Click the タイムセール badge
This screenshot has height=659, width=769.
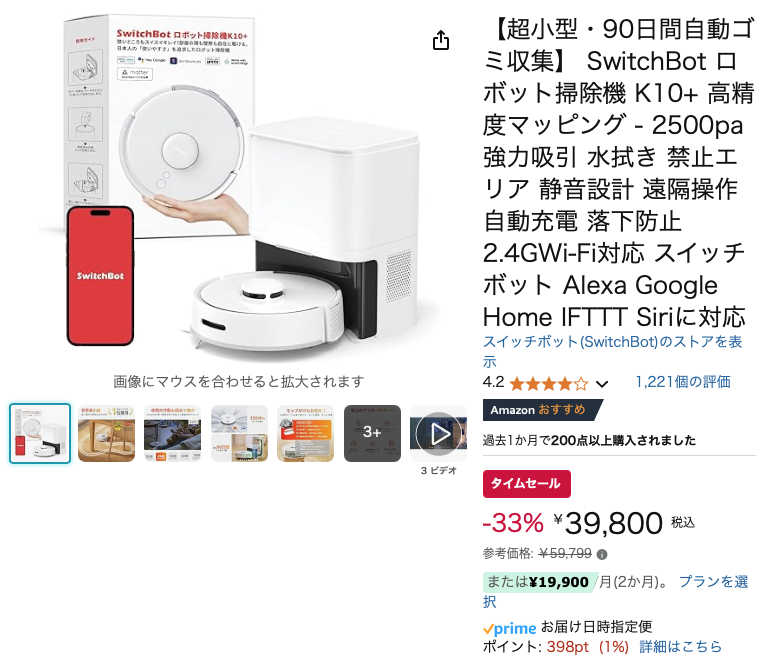click(527, 484)
